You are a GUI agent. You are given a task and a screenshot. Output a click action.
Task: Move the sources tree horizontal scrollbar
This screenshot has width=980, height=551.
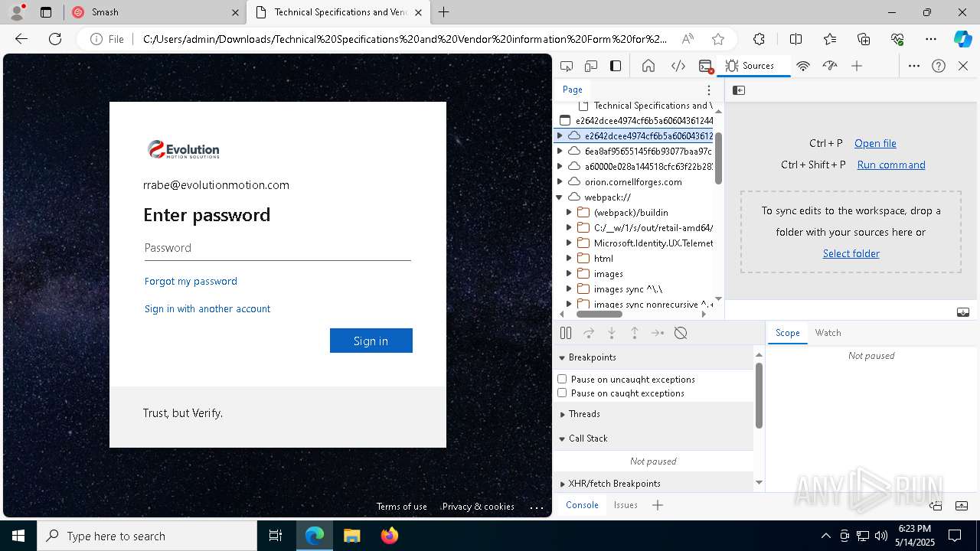click(599, 314)
